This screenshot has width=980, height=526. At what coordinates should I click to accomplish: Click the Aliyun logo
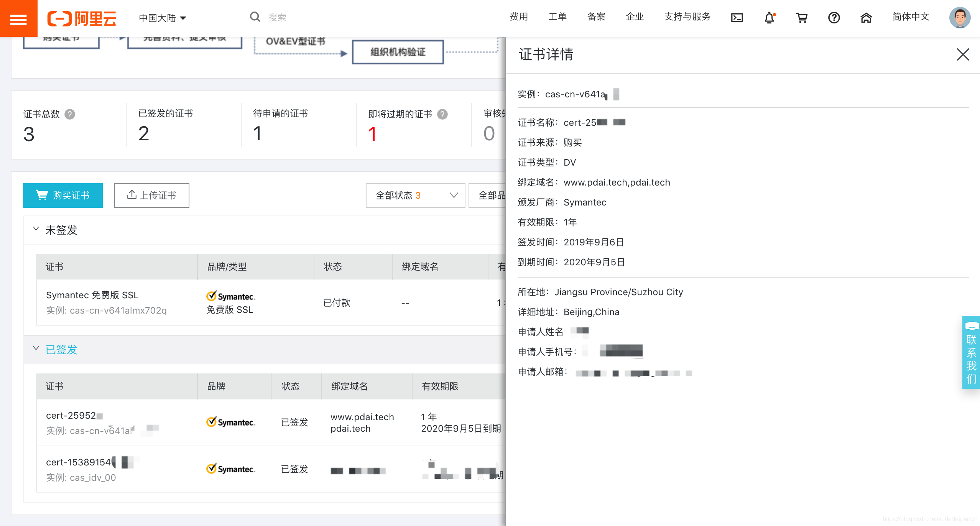click(81, 18)
